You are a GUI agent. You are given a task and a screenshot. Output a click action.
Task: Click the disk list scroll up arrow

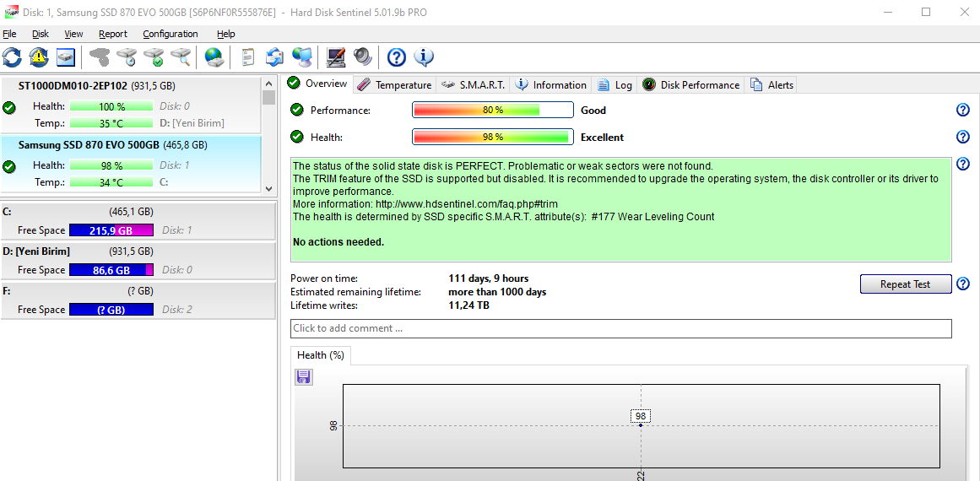point(268,83)
